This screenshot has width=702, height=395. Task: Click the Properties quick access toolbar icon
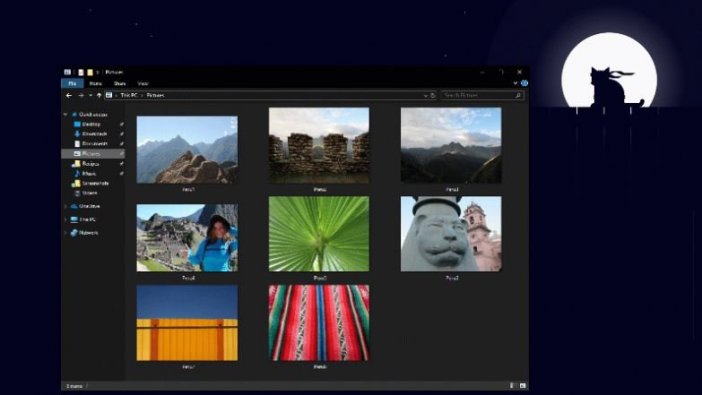point(81,72)
